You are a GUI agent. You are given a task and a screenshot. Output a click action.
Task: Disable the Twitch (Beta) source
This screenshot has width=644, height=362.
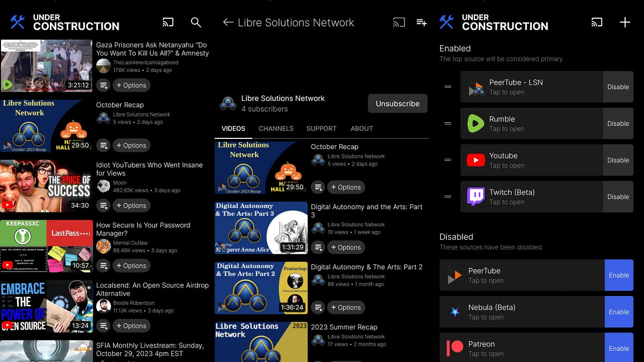(x=618, y=196)
